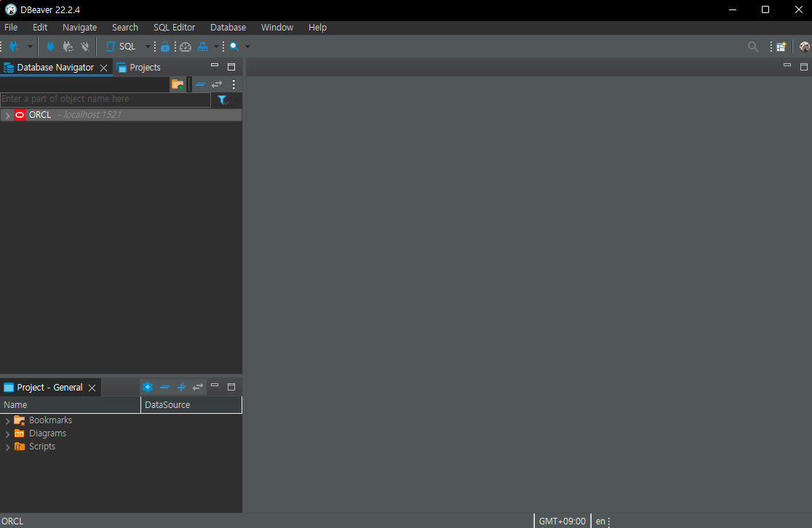Viewport: 812px width, 528px height.
Task: Open a new SQL script editor
Action: pos(122,47)
